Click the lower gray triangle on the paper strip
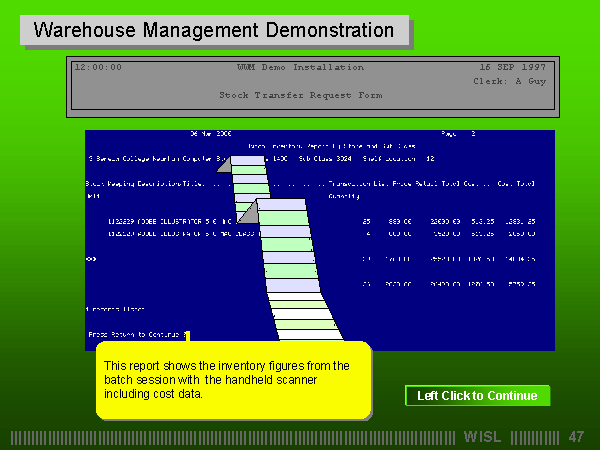 tap(250, 211)
